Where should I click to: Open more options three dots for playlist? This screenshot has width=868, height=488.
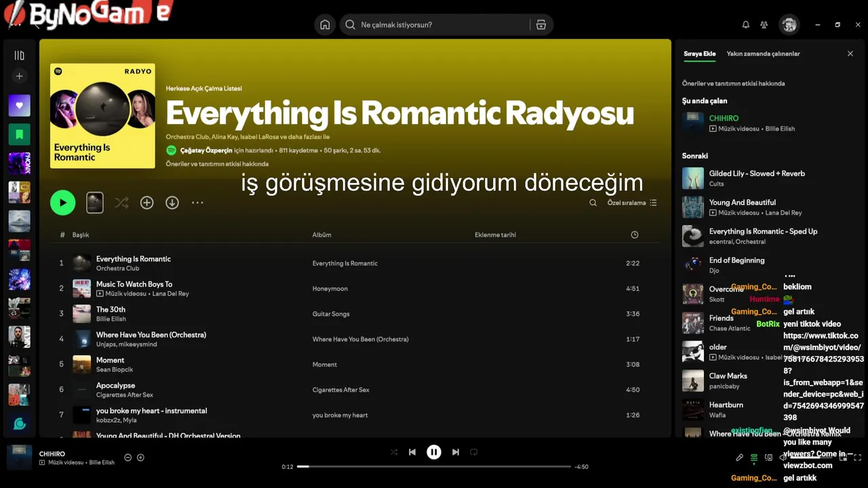point(197,203)
